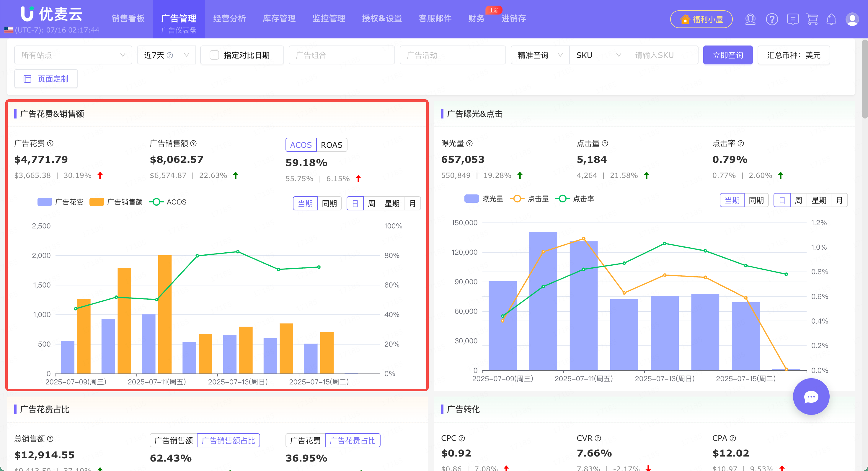Click the info icon beside 广告销售额 metric
868x471 pixels.
pos(193,143)
